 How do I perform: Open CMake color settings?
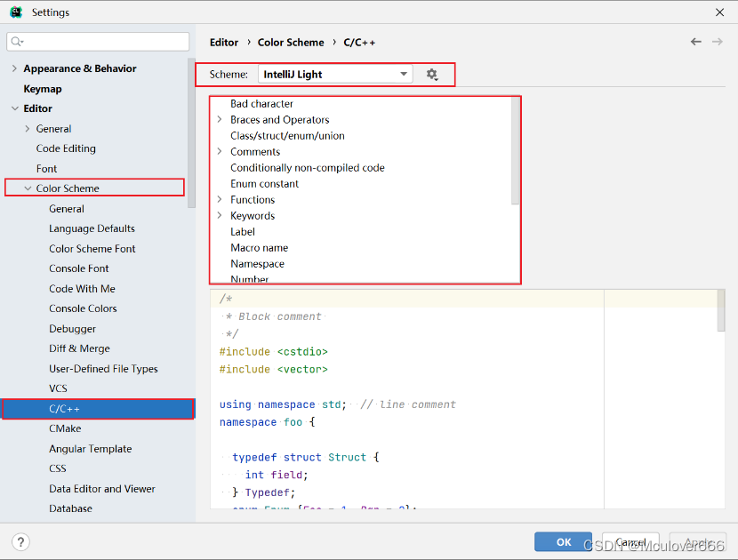coord(65,428)
